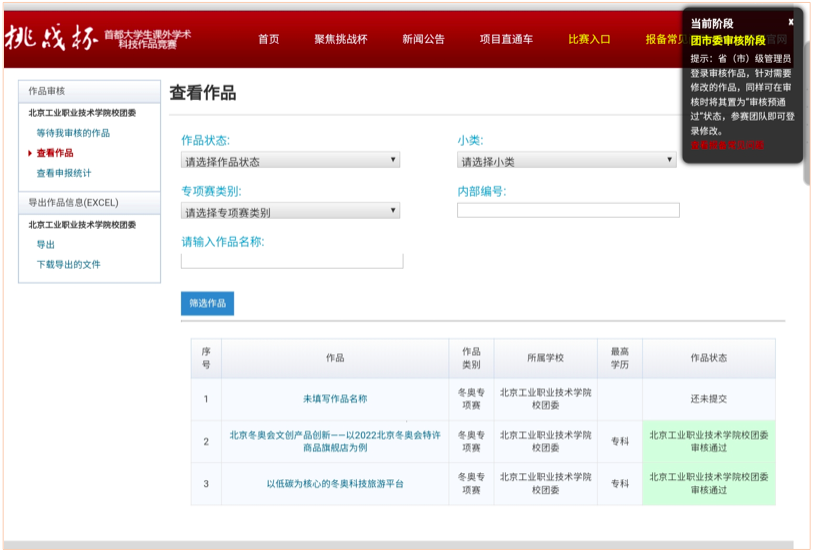Click 比赛入口 in the top menu
The height and width of the screenshot is (554, 814).
click(x=589, y=40)
